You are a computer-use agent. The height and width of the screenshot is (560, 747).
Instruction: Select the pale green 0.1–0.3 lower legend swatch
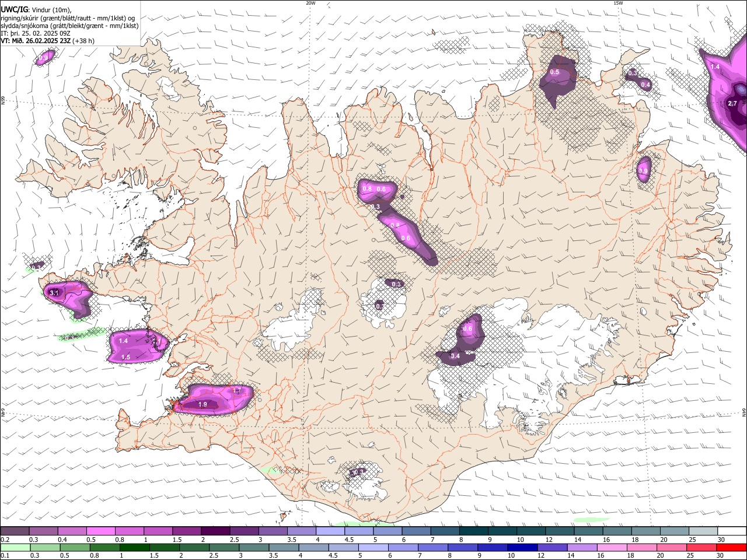click(x=15, y=547)
